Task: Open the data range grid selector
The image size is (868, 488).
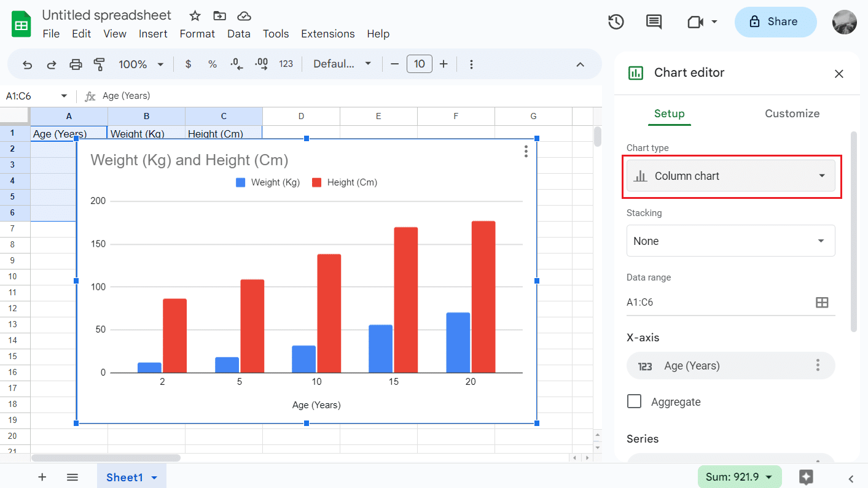Action: point(821,301)
